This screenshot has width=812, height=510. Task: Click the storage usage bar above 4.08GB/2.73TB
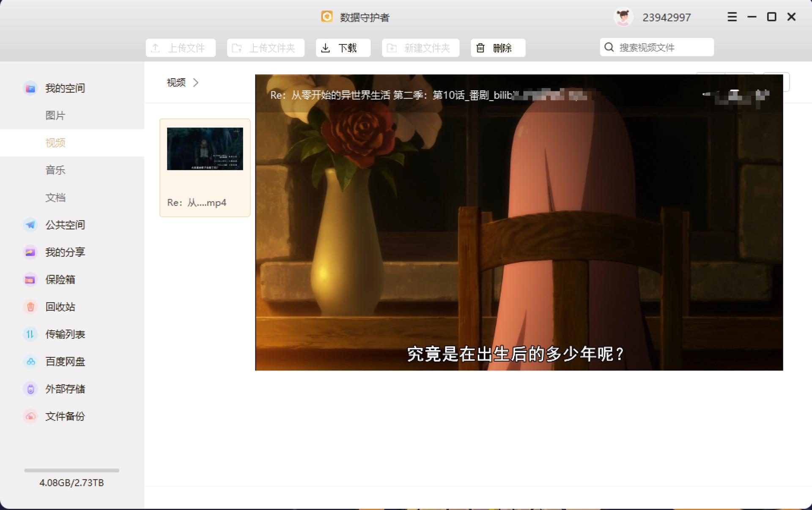coord(71,470)
